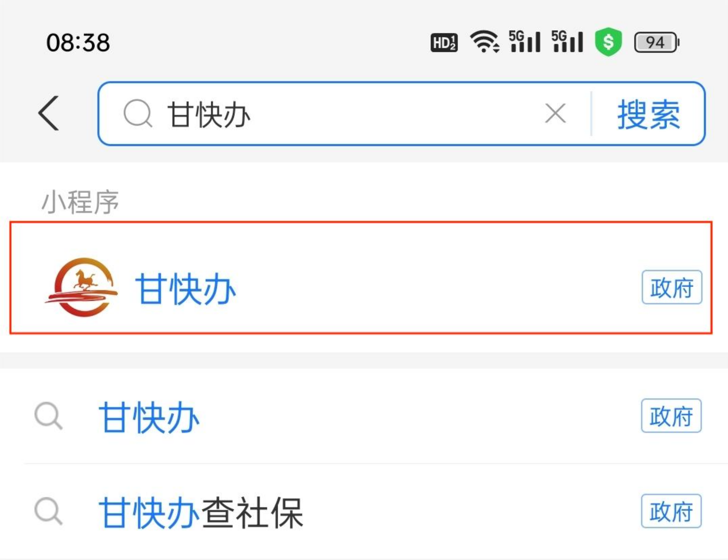Open the 甘快办 mini program result
The height and width of the screenshot is (560, 728).
click(361, 278)
